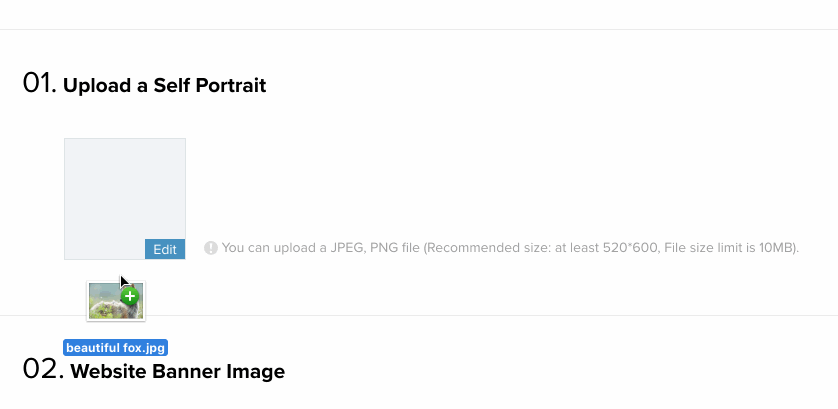Click the 01. step number

coord(39,83)
